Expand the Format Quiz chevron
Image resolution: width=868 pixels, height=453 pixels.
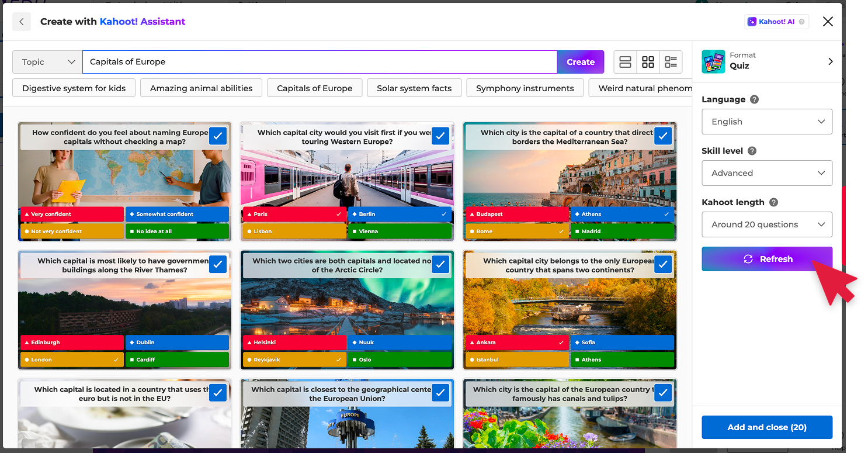[830, 61]
